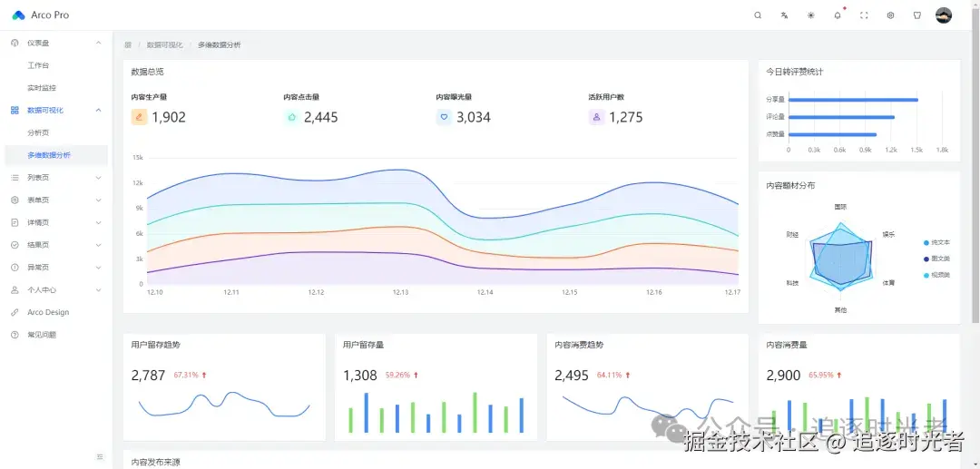Image resolution: width=980 pixels, height=469 pixels.
Task: Click the 内容点击量 thumbs-up icon
Action: pos(291,117)
